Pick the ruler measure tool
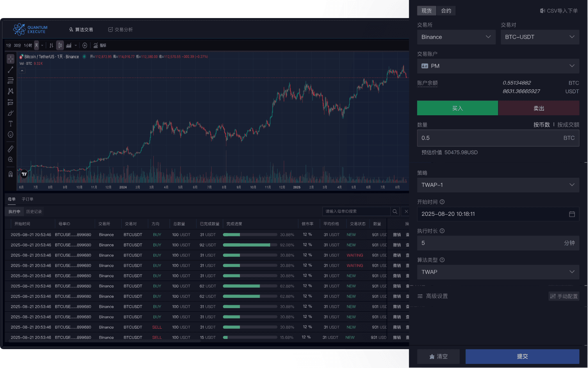The height and width of the screenshot is (368, 588). (x=11, y=149)
